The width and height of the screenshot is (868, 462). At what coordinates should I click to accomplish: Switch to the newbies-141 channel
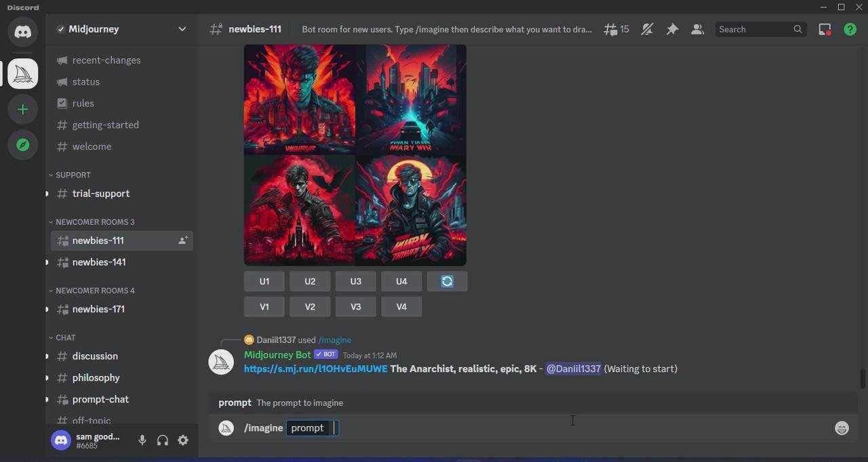99,262
